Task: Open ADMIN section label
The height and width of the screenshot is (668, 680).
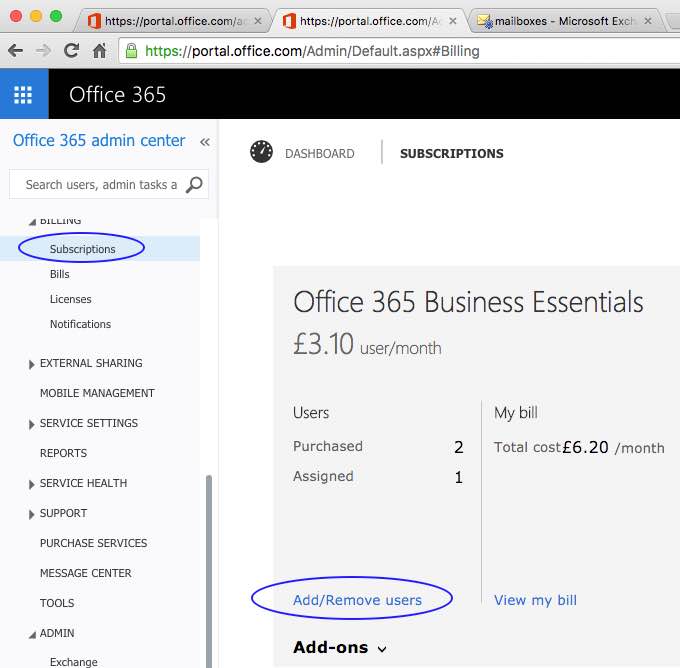Action: point(57,633)
